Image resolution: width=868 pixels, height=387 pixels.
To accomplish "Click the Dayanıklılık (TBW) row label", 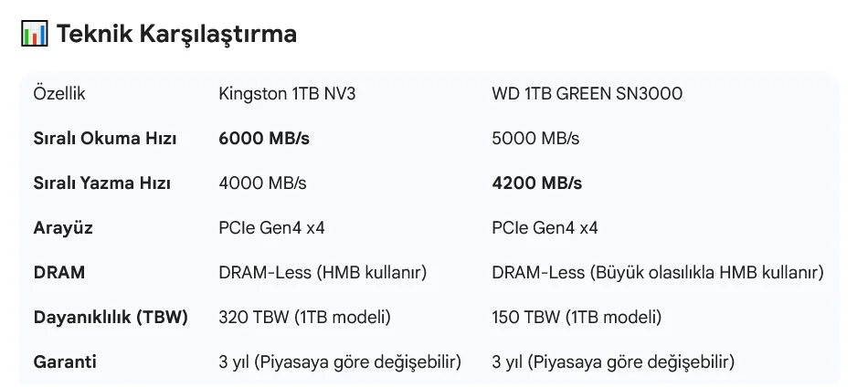I will 111,318.
